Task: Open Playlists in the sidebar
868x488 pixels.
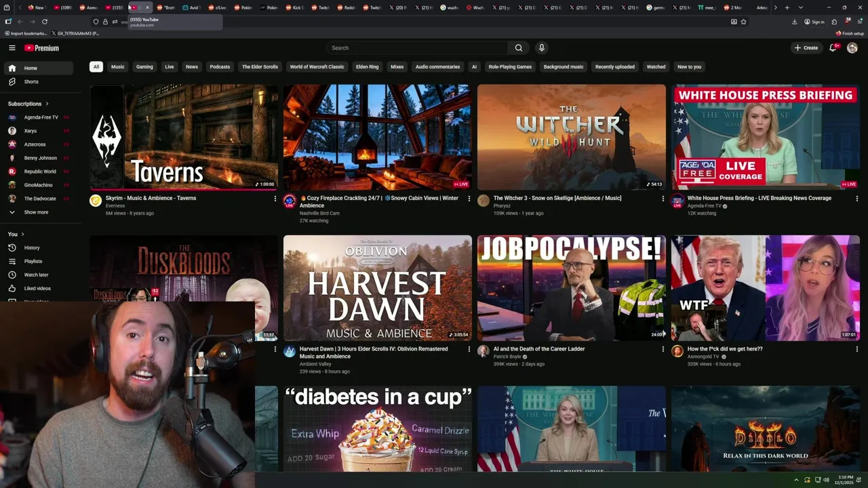Action: tap(39, 261)
